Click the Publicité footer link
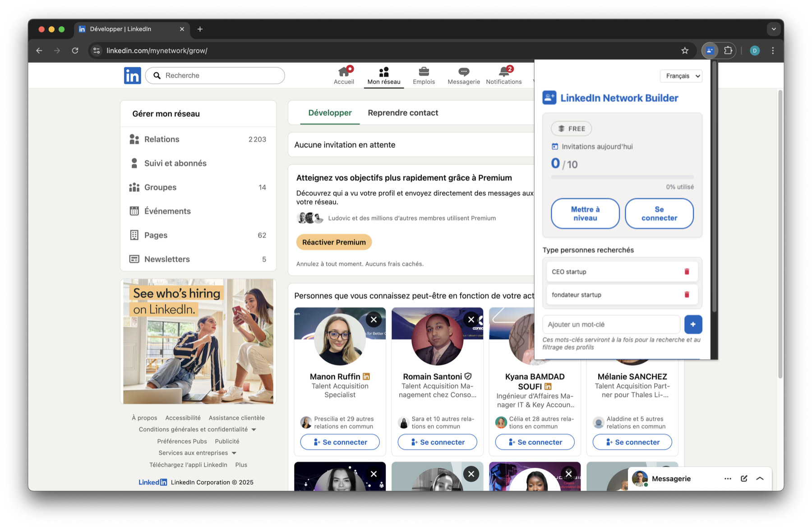812x528 pixels. (227, 441)
